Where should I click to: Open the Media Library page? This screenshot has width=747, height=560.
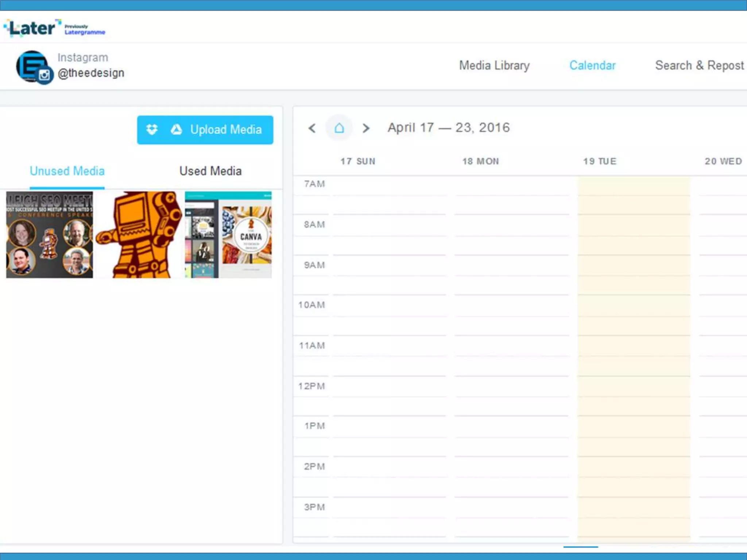click(494, 66)
